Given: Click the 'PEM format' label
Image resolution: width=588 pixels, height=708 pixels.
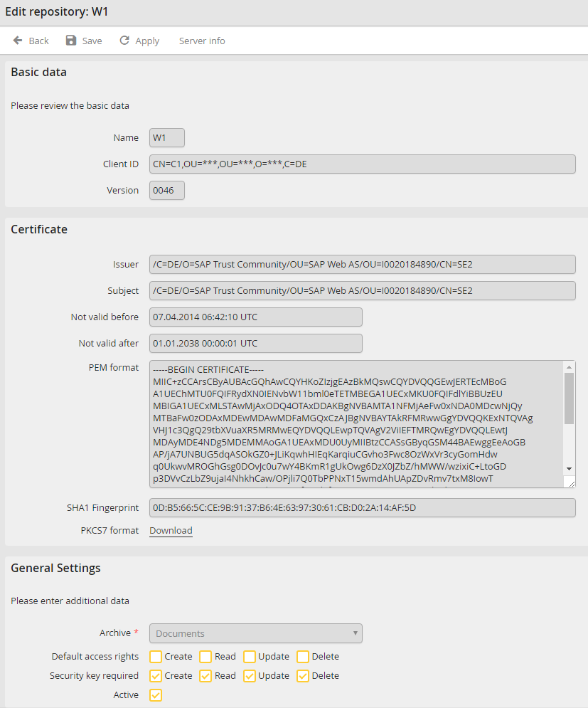Looking at the screenshot, I should click(114, 368).
